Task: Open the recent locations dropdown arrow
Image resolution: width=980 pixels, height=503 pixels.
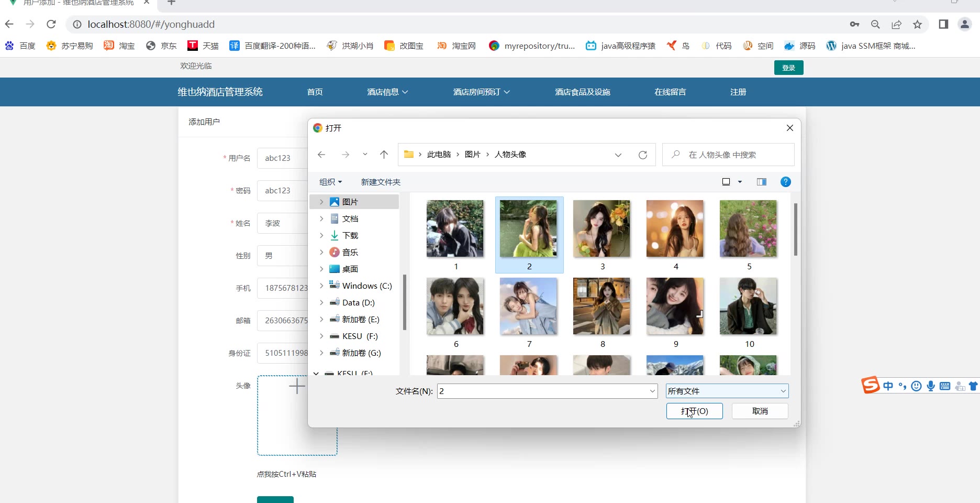Action: point(365,155)
